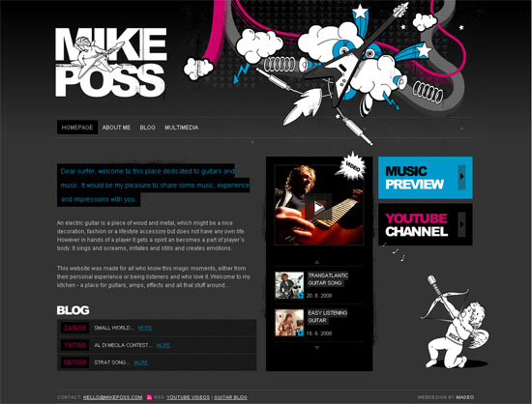Screen dimensions: 532x404
Task: Click the Music Preview arrow icon
Action: click(461, 177)
